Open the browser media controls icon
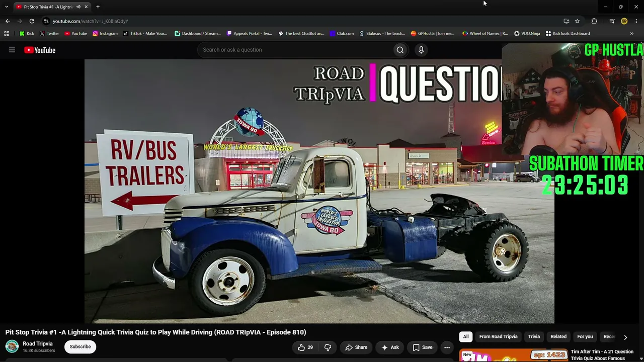Image resolution: width=644 pixels, height=362 pixels. pyautogui.click(x=612, y=21)
